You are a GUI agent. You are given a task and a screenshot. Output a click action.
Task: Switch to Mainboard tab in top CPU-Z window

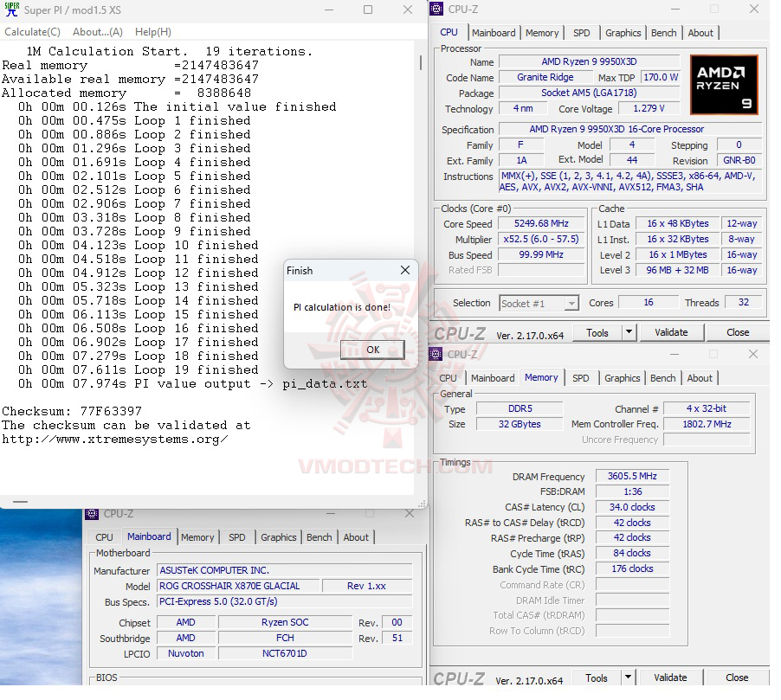pos(494,33)
